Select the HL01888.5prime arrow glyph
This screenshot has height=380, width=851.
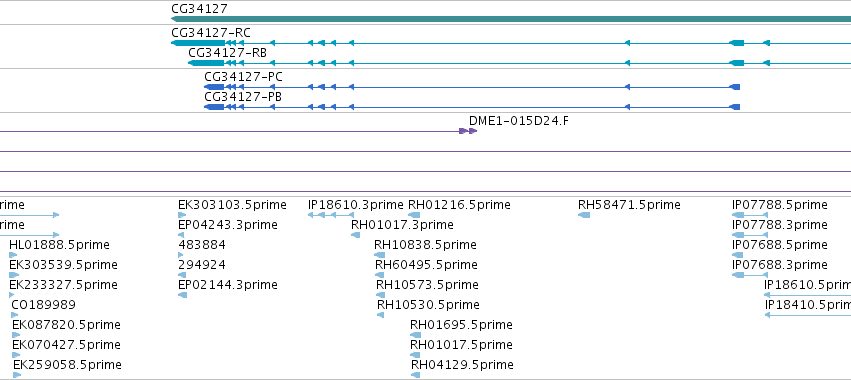click(13, 255)
